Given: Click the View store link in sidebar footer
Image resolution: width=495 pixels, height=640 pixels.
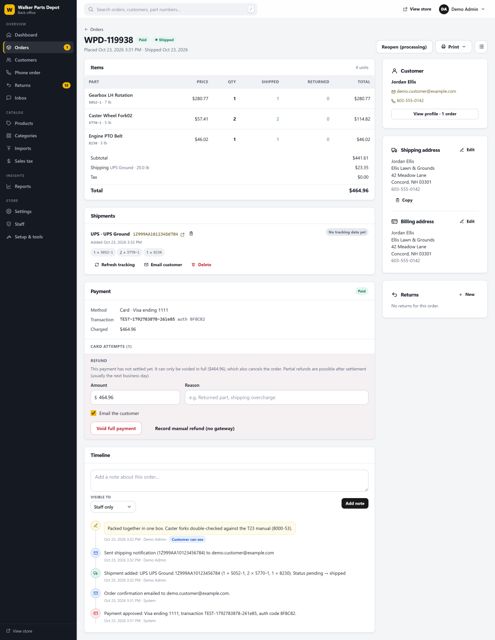Looking at the screenshot, I should click(x=19, y=631).
